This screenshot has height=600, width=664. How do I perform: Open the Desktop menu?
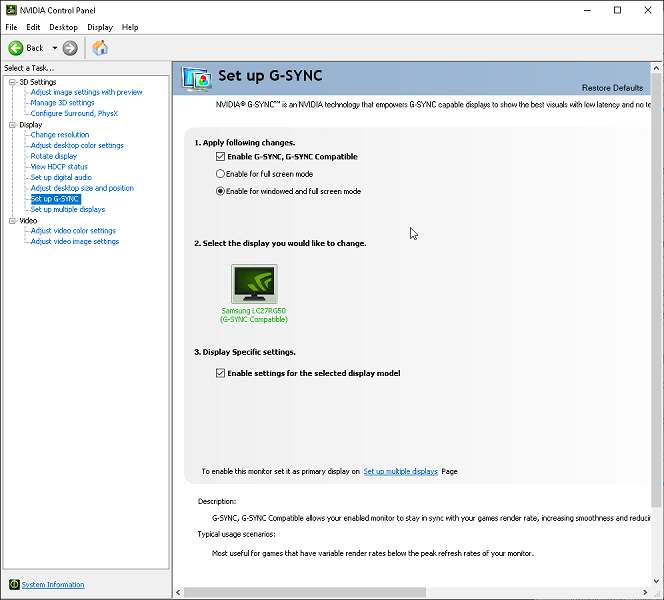64,27
